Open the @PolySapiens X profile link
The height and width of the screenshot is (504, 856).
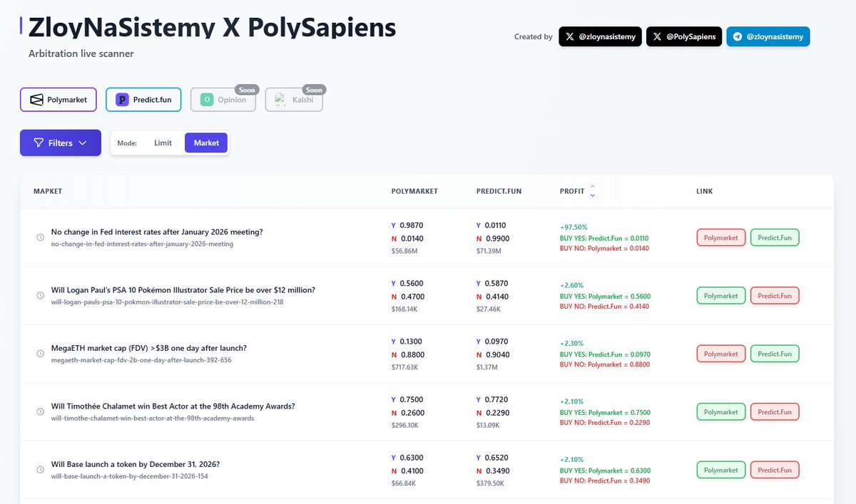click(x=684, y=36)
